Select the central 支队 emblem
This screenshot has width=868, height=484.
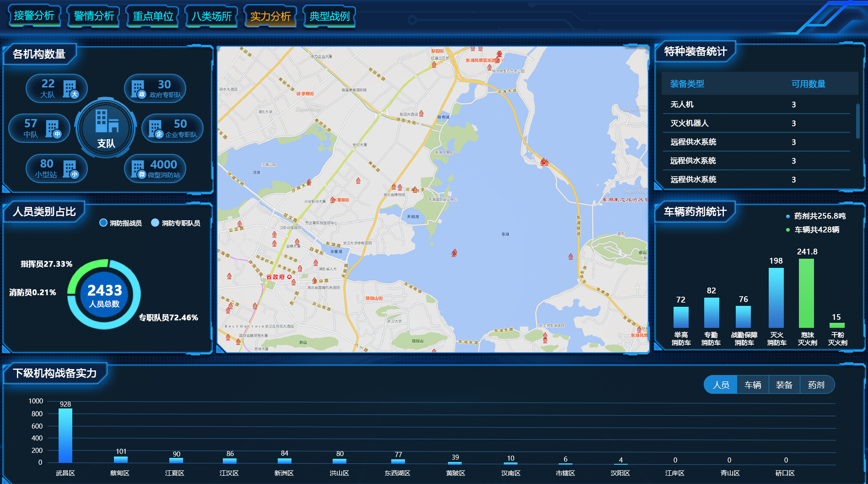tap(106, 128)
